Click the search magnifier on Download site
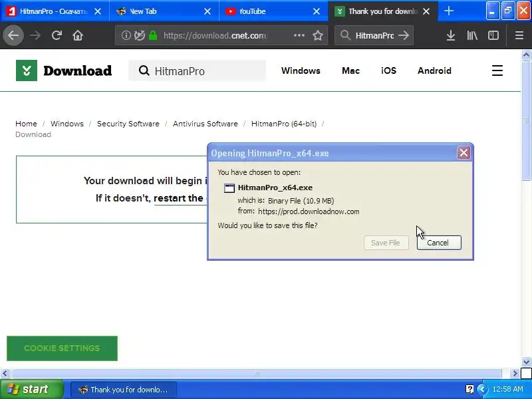Screen dimensions: 532x399 (144, 70)
